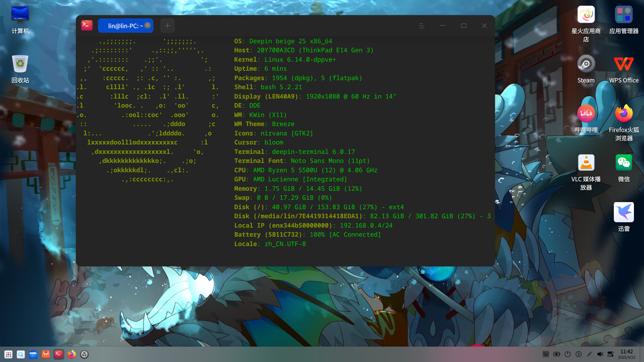Click the 'DE: DDE' line

(247, 106)
